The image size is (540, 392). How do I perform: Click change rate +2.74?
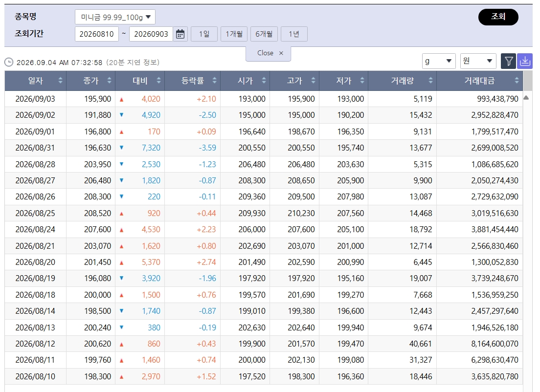click(x=206, y=262)
